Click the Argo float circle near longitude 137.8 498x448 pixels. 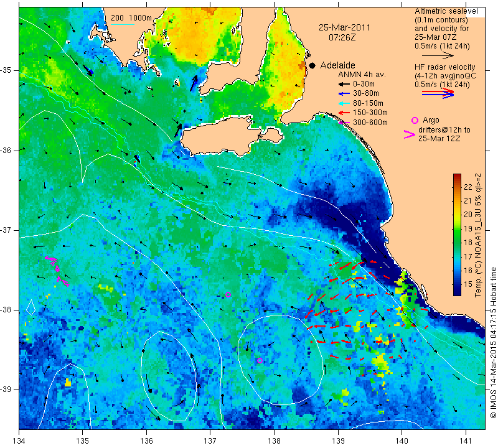pos(260,360)
